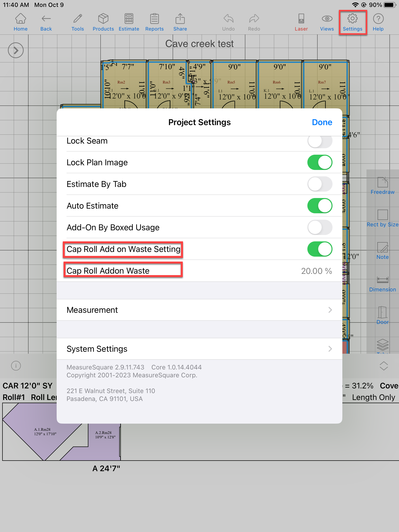Tap the info circle icon
Viewport: 399px width, 532px height.
pyautogui.click(x=16, y=366)
